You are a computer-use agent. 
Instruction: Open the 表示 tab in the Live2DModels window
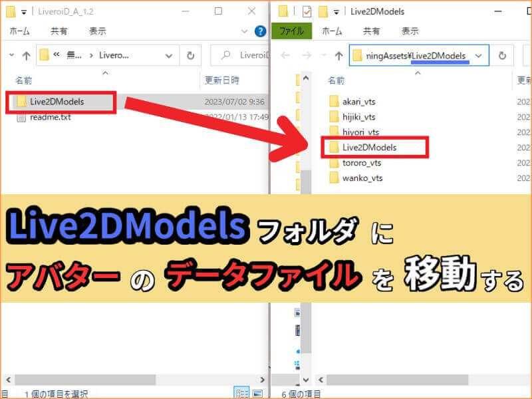tap(410, 31)
